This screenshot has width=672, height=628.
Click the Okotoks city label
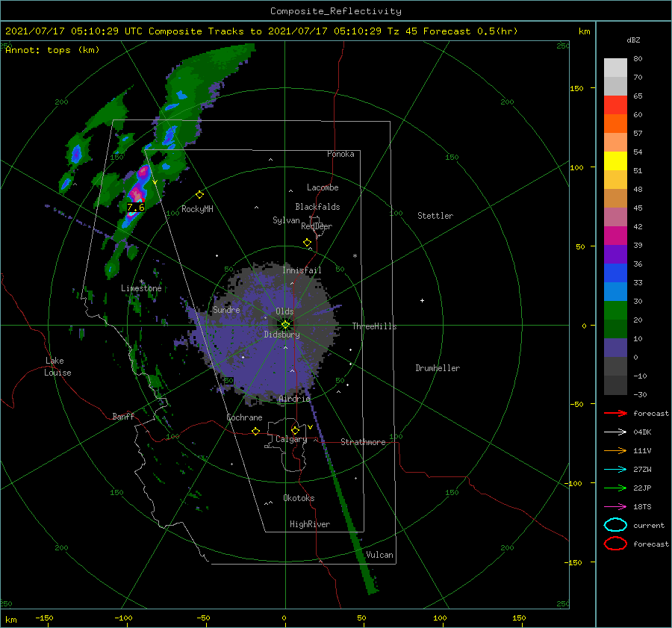[299, 498]
